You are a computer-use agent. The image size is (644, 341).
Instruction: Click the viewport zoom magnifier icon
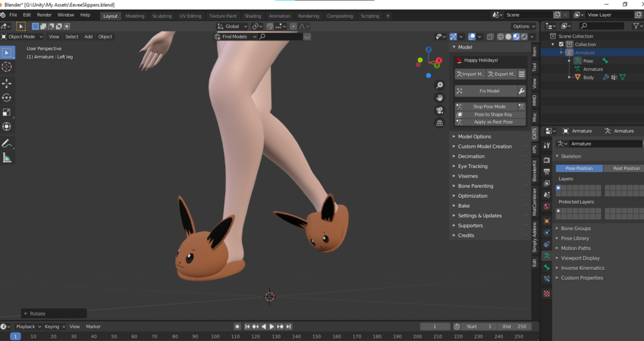click(440, 85)
